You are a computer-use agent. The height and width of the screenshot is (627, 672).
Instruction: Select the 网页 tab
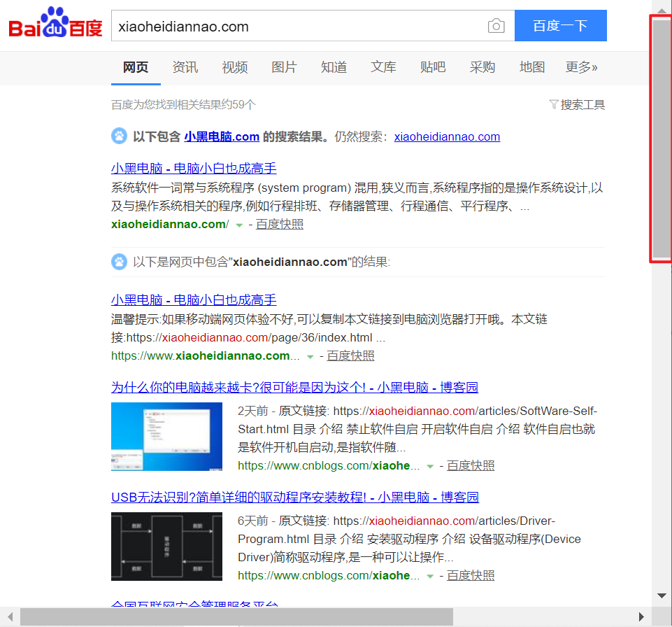point(136,67)
